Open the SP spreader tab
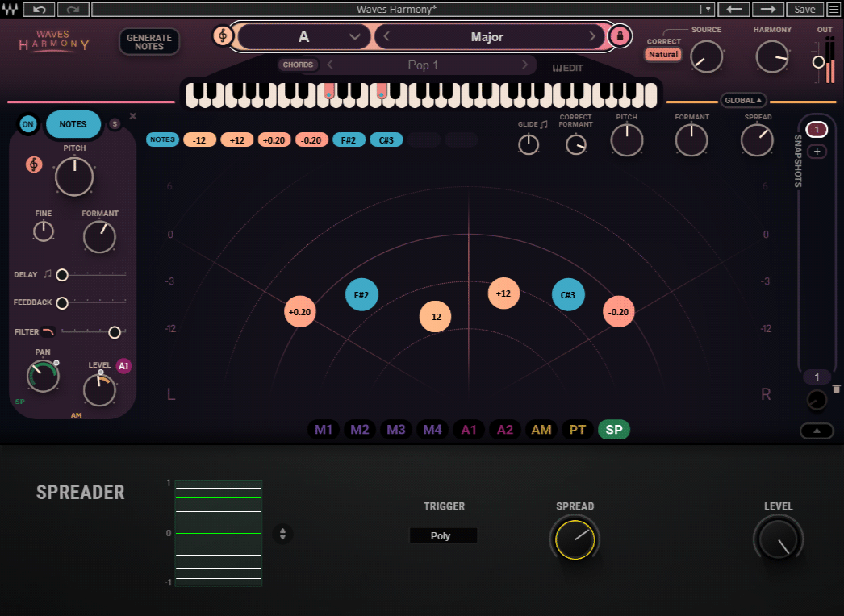 pyautogui.click(x=613, y=429)
